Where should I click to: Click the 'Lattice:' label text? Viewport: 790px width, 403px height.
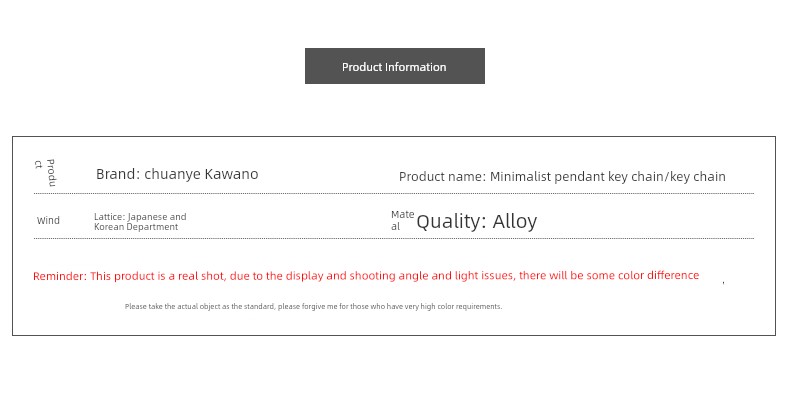[x=109, y=217]
